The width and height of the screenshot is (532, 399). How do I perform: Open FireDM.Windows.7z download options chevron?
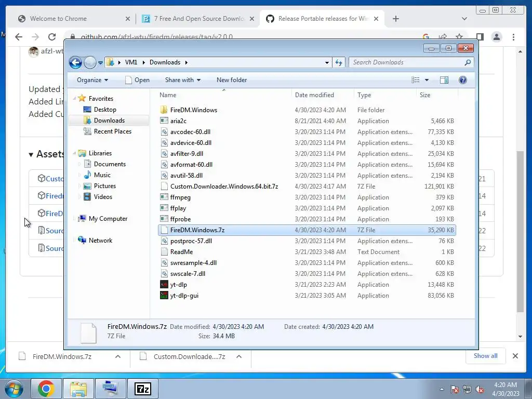[118, 356]
